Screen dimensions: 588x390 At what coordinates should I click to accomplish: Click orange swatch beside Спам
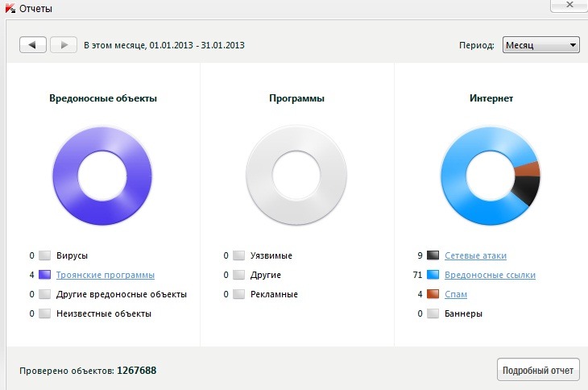pyautogui.click(x=433, y=294)
